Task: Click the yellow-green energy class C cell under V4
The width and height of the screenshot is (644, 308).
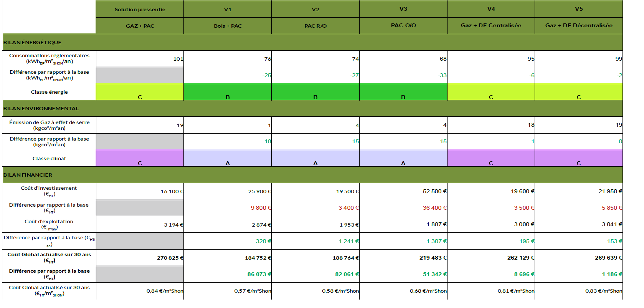Action: tap(491, 92)
